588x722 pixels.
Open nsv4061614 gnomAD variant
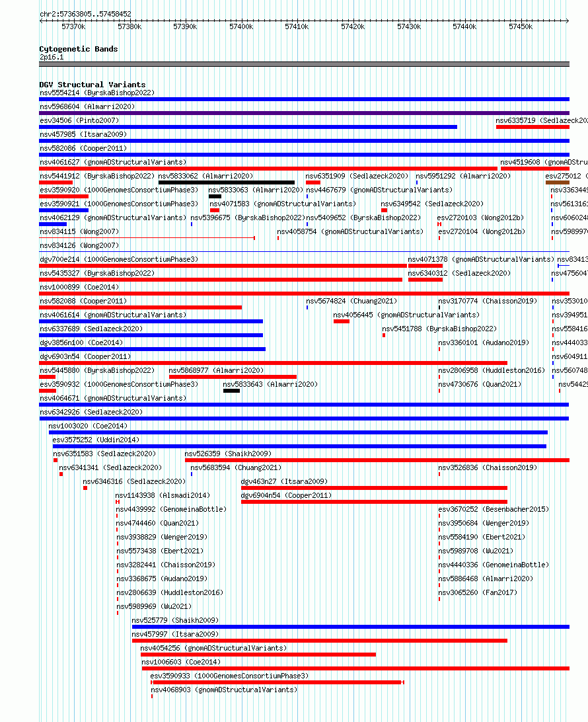[x=113, y=315]
